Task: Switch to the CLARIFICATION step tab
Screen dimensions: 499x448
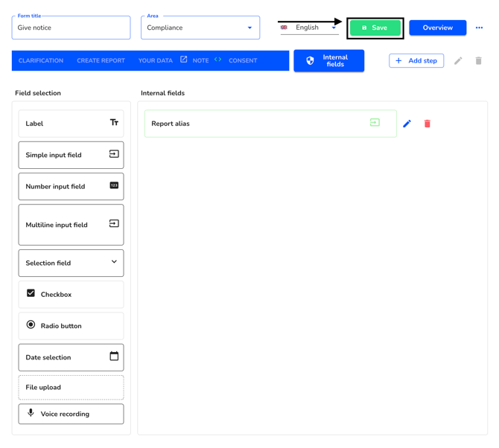Action: [41, 61]
